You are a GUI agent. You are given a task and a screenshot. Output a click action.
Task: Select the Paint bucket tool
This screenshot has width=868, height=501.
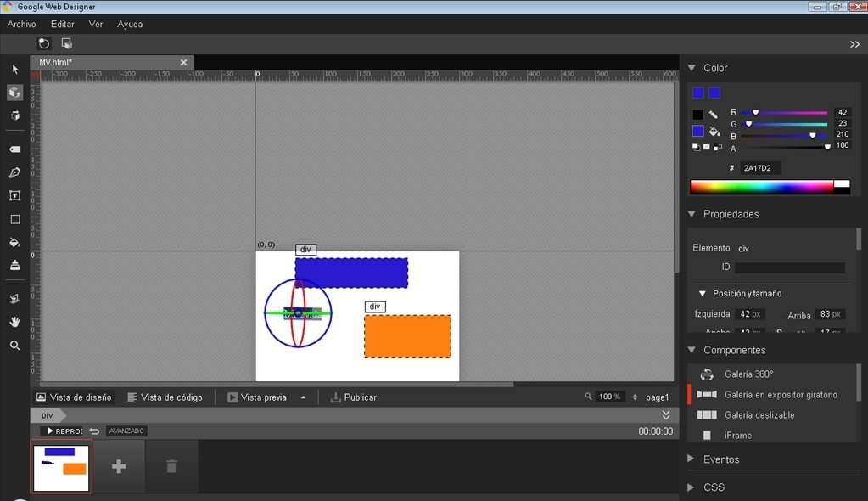point(15,242)
